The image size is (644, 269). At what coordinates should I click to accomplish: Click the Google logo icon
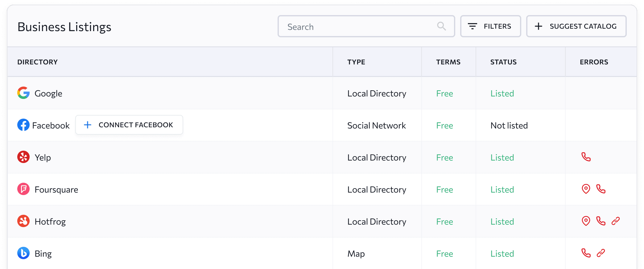click(23, 93)
